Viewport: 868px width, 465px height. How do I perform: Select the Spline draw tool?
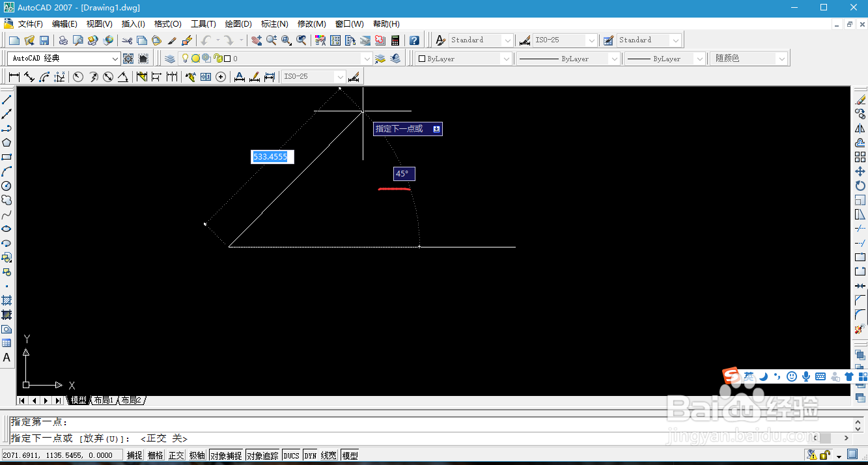[x=7, y=214]
